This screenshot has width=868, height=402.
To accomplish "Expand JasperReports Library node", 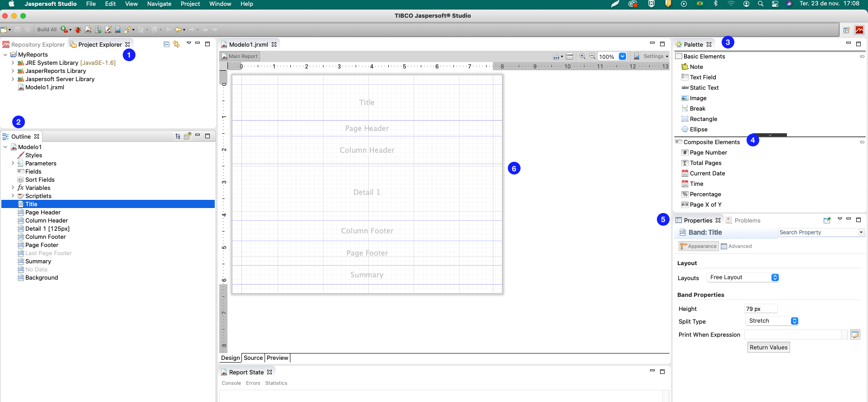I will coord(13,71).
